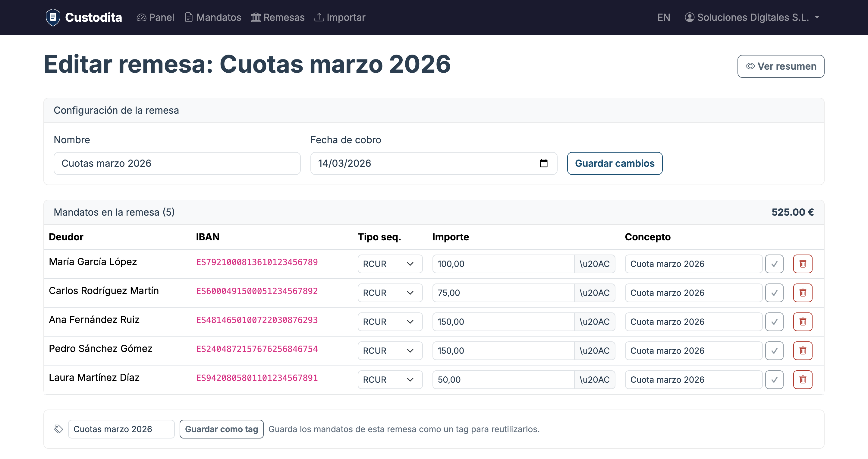This screenshot has width=868, height=459.
Task: Select the Remesas bank icon
Action: (x=256, y=17)
